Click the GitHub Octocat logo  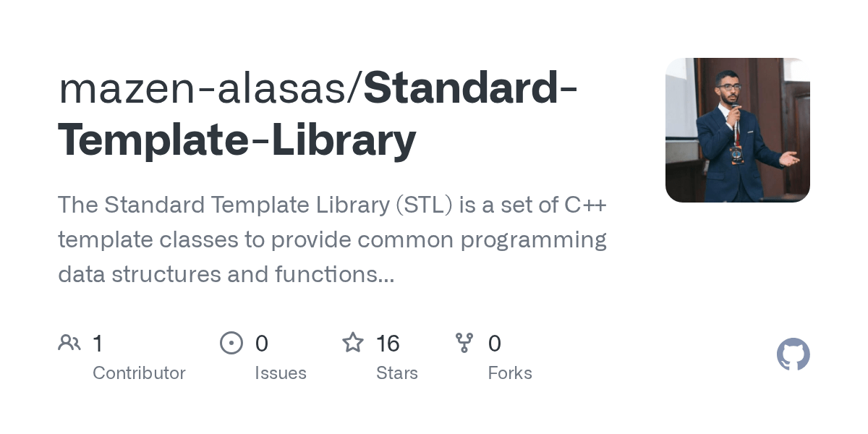(x=793, y=354)
